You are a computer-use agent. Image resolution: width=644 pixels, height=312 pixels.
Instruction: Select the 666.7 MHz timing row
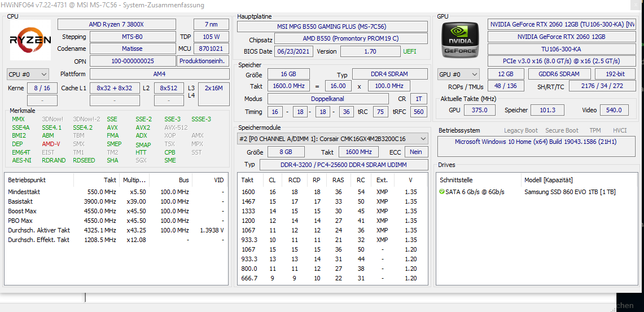point(332,278)
